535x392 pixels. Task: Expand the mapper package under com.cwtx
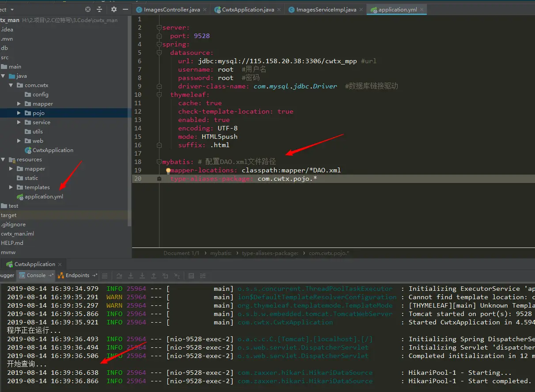pyautogui.click(x=19, y=104)
